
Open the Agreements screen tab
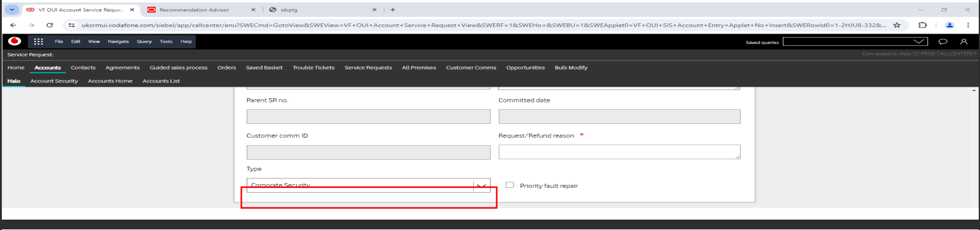click(x=123, y=68)
